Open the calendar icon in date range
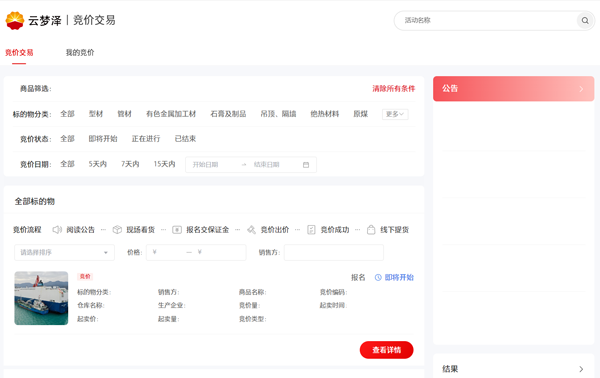This screenshot has width=600, height=378. click(x=306, y=165)
